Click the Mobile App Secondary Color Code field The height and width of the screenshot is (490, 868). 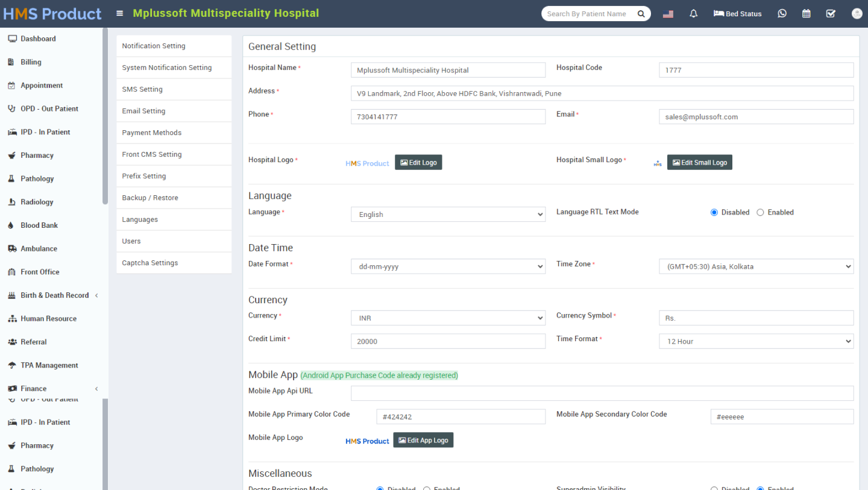click(782, 416)
